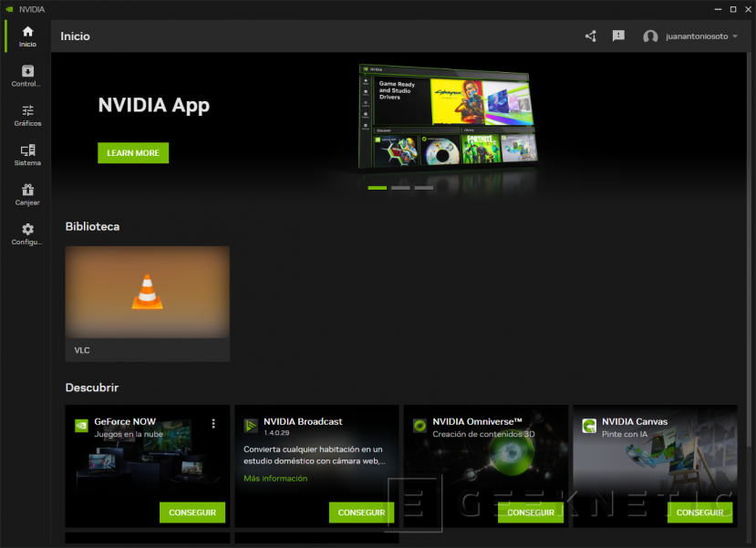Click the NVIDIA Canvas title text

coord(635,421)
